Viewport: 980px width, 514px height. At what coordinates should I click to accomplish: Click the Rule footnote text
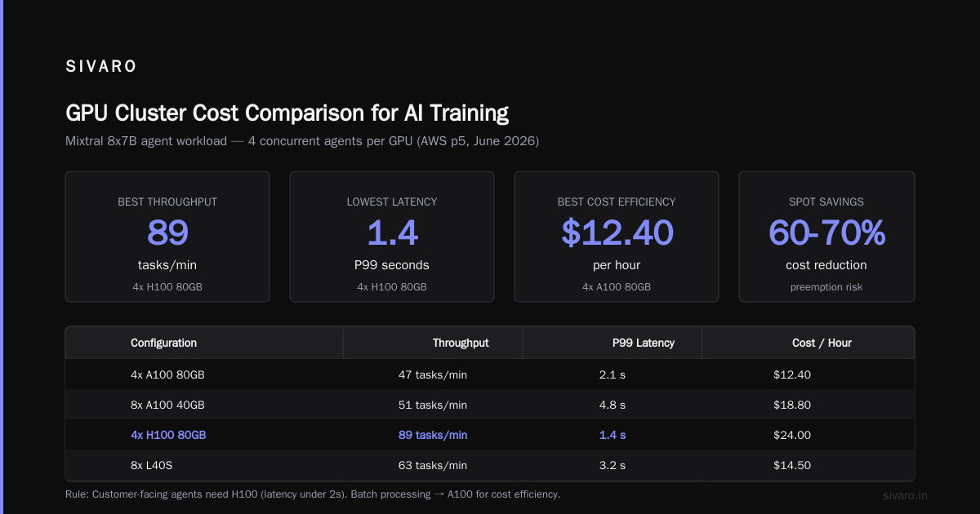point(313,494)
